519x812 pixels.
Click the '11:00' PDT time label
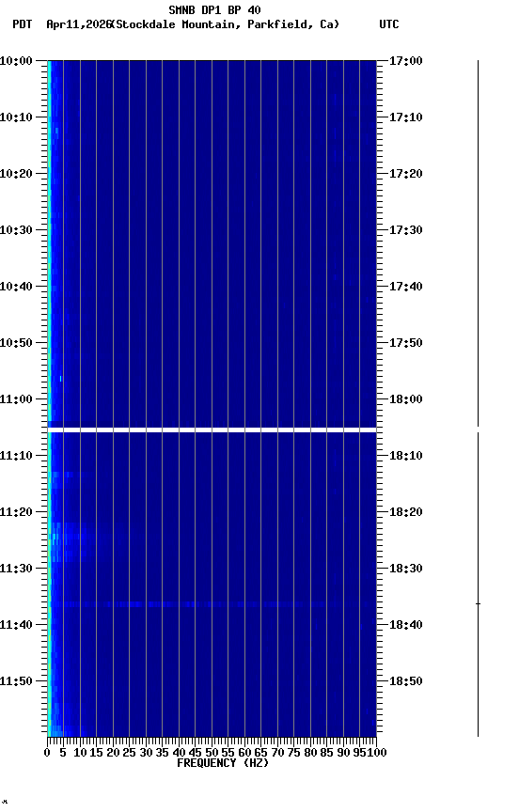click(x=16, y=399)
